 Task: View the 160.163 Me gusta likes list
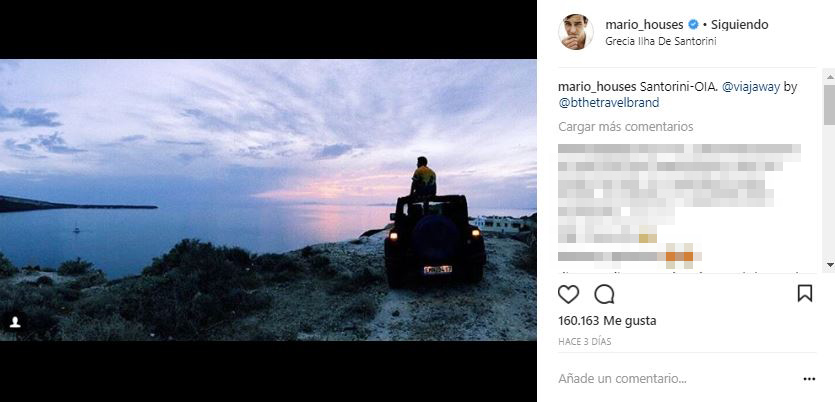[607, 321]
